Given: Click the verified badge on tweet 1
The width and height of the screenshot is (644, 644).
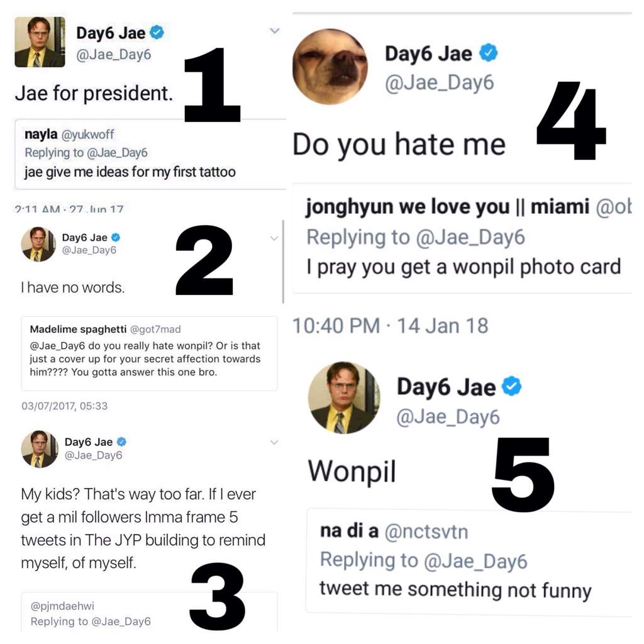Looking at the screenshot, I should pyautogui.click(x=157, y=32).
